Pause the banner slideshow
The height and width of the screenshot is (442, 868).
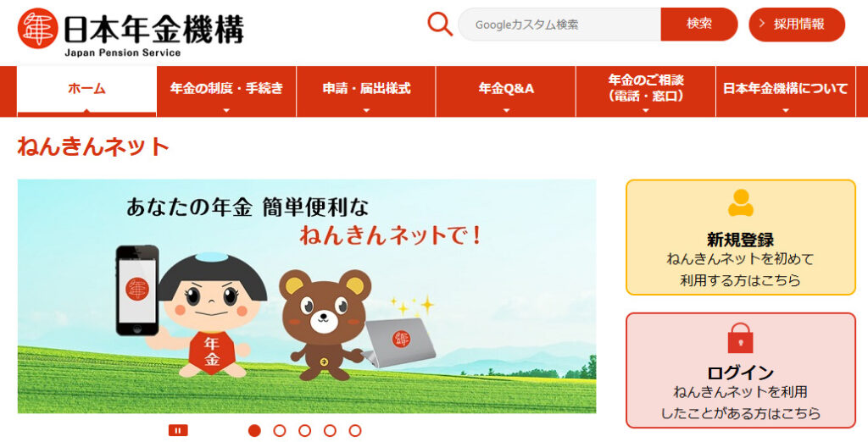(x=178, y=430)
